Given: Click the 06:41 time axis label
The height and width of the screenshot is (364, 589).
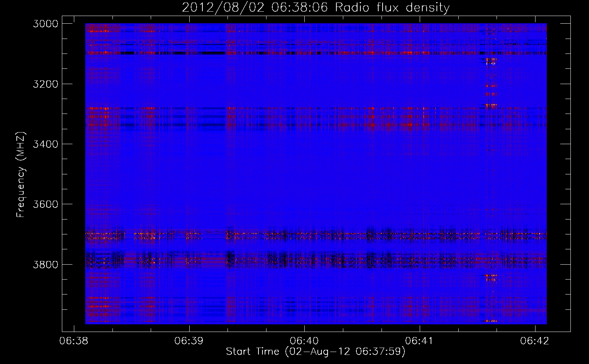Looking at the screenshot, I should click(x=420, y=341).
